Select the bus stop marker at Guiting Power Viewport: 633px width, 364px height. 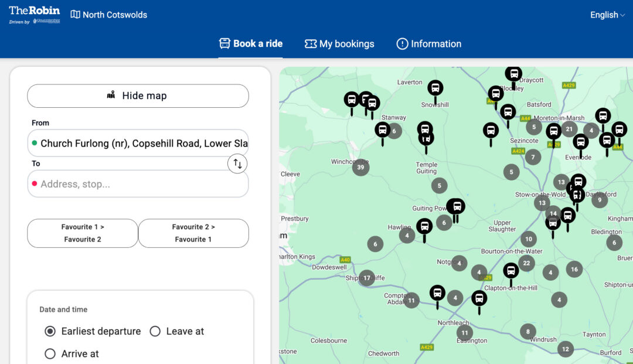point(456,206)
